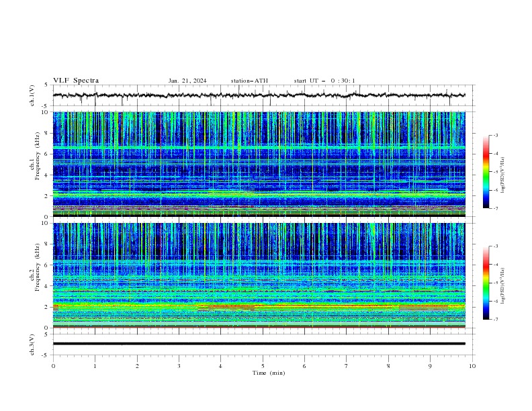Click the "ch.1(V)" waveform axis label
Viewport: 532px width, 411px height.
coord(32,95)
